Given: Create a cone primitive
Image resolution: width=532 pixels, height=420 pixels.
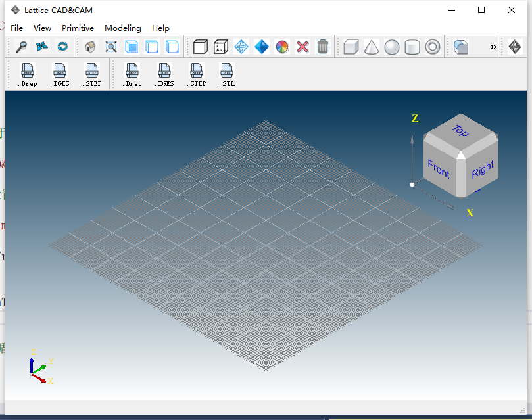Looking at the screenshot, I should pos(372,47).
